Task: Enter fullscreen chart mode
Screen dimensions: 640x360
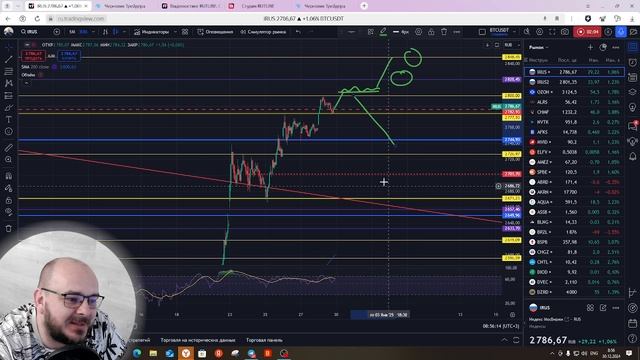Action: click(x=552, y=32)
